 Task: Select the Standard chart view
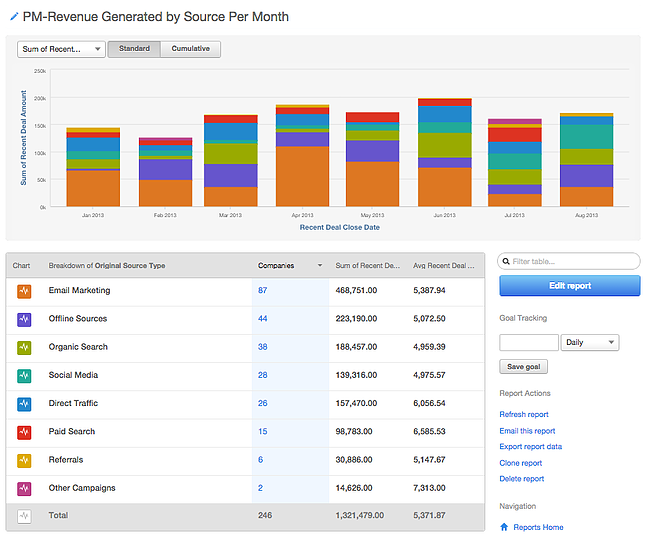pyautogui.click(x=134, y=49)
